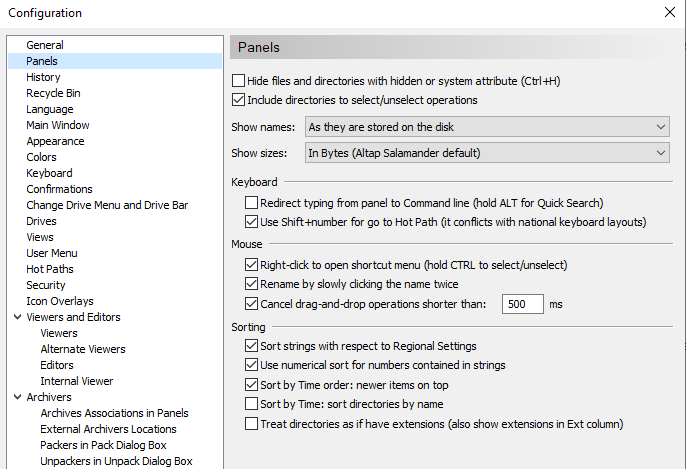Close the Configuration dialog window
Viewport: 686px width, 469px height.
(669, 13)
